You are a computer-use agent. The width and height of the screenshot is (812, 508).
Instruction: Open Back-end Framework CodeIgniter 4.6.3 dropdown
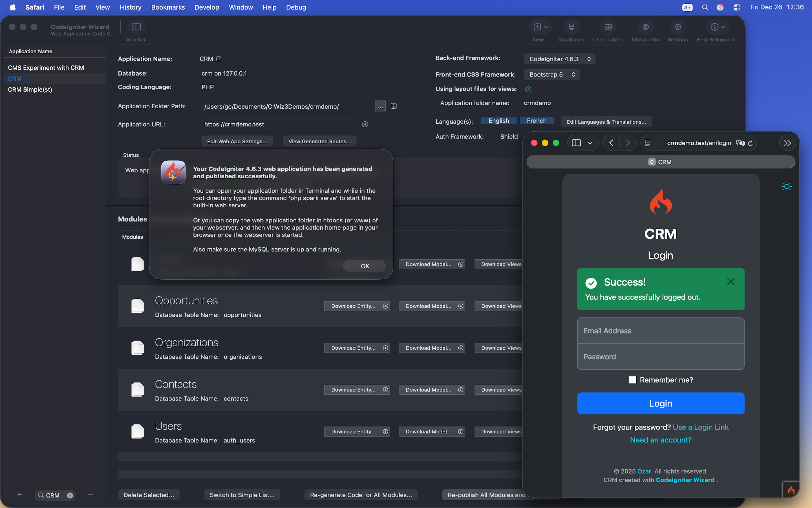(559, 59)
